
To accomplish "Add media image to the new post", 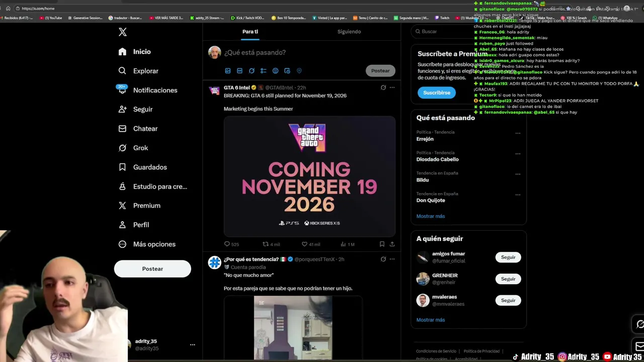I will click(228, 71).
